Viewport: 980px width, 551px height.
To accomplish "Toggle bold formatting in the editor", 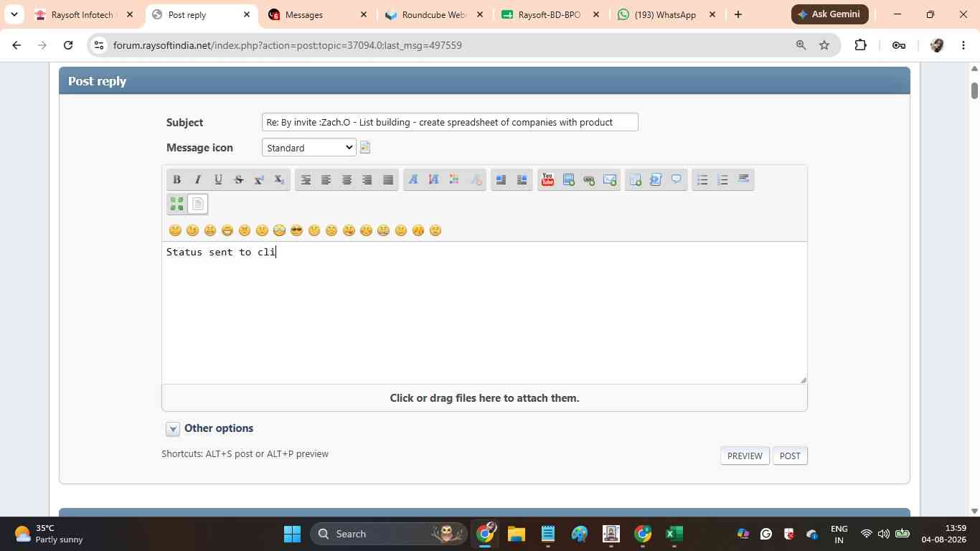I will coord(176,179).
